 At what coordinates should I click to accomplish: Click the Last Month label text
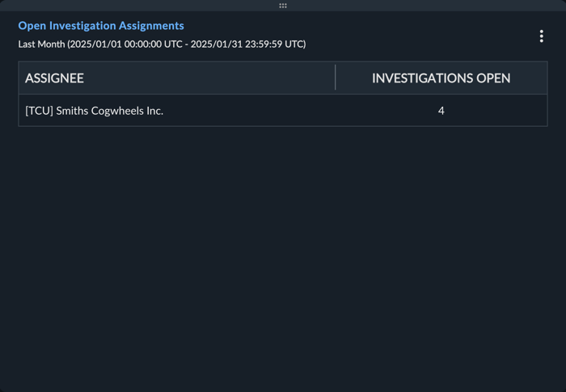(x=41, y=44)
